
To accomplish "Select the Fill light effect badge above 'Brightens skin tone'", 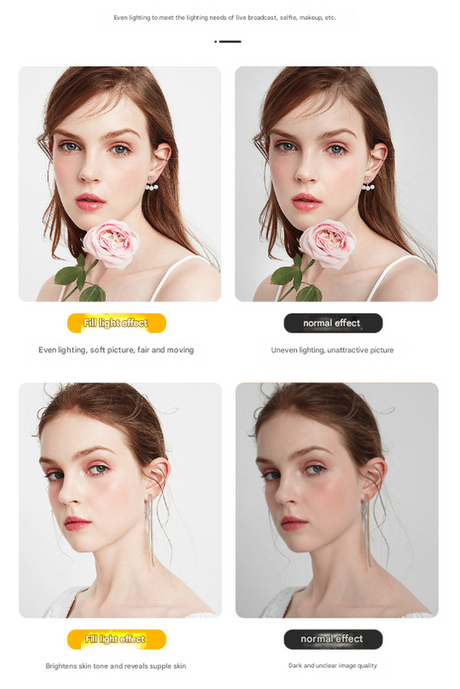I will click(116, 639).
